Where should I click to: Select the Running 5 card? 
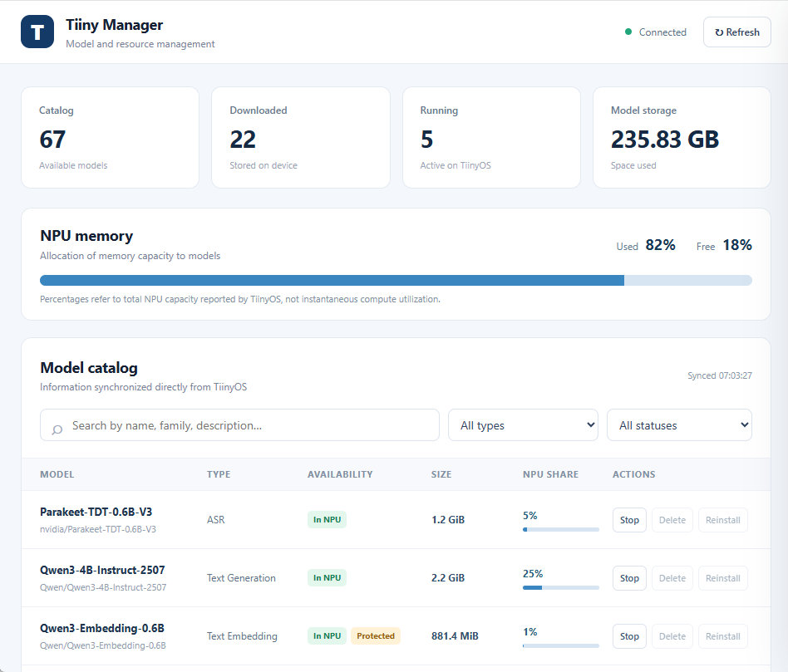(491, 138)
